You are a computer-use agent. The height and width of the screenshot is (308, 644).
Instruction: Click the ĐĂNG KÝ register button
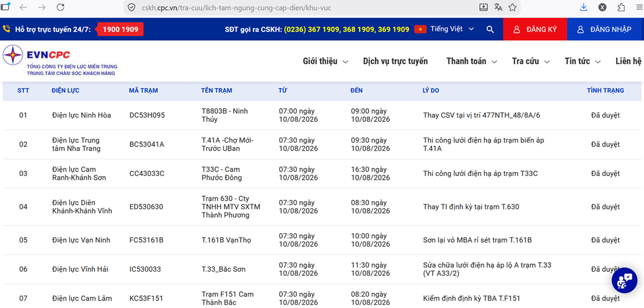coord(535,30)
